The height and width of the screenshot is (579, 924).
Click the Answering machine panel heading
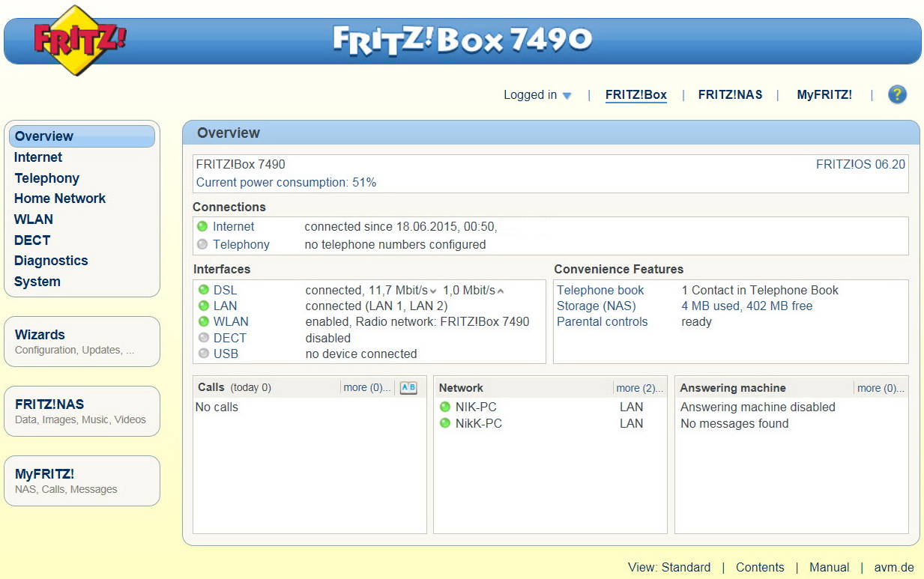point(733,388)
